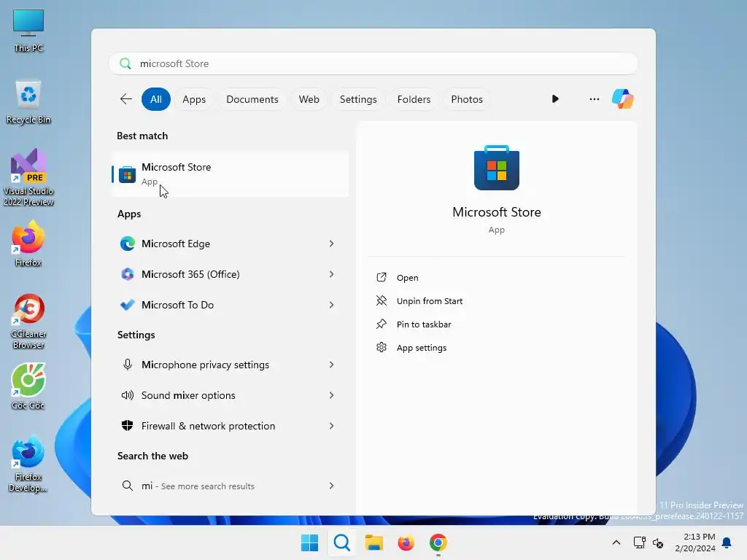Open Firefox from the taskbar

click(406, 542)
